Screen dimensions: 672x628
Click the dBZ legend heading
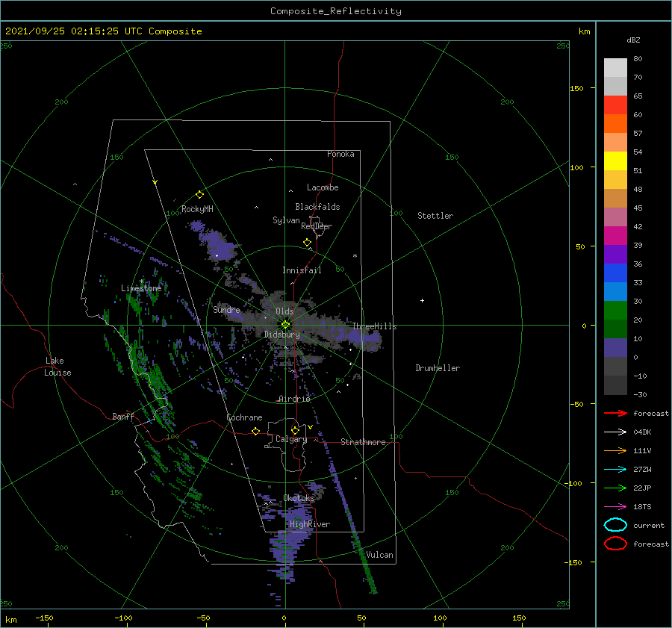633,40
